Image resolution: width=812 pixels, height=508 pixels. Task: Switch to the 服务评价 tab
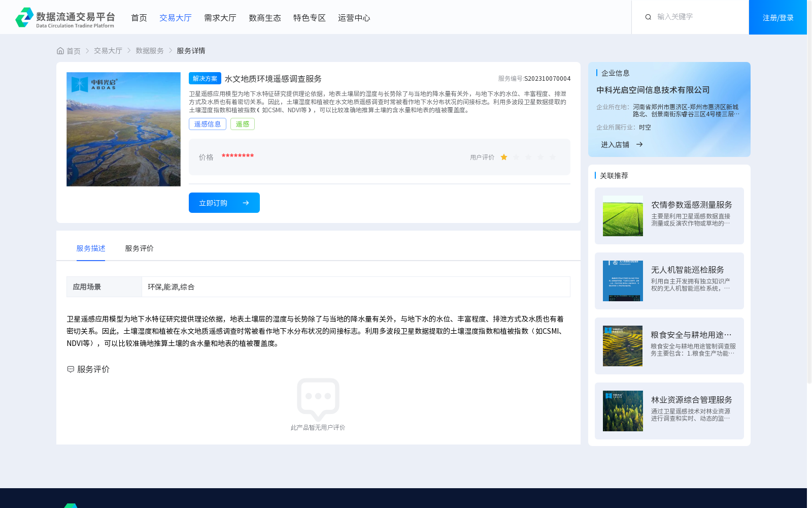pos(140,248)
